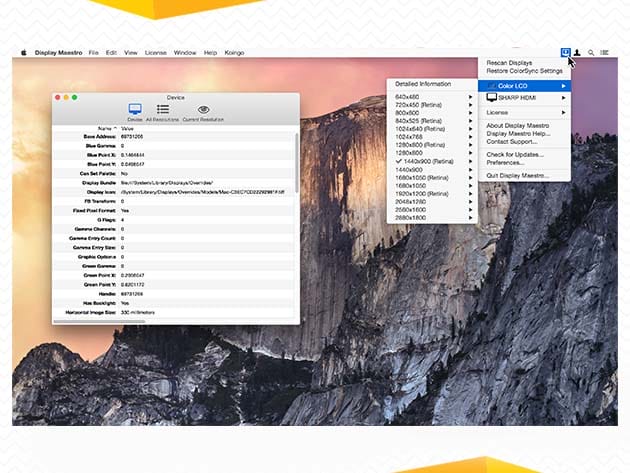Choose Detailed Information in the submenu
Image resolution: width=630 pixels, height=473 pixels.
423,84
